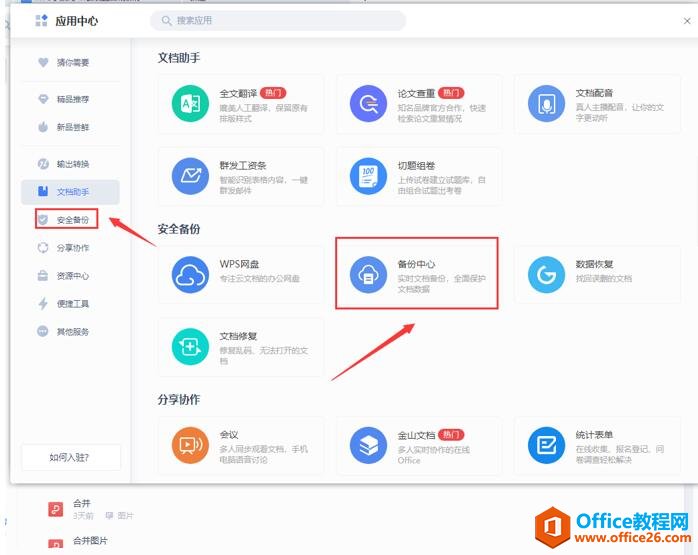Viewport: 698px width, 555px height.
Task: Click the 如何入驻? button
Action: click(x=71, y=457)
